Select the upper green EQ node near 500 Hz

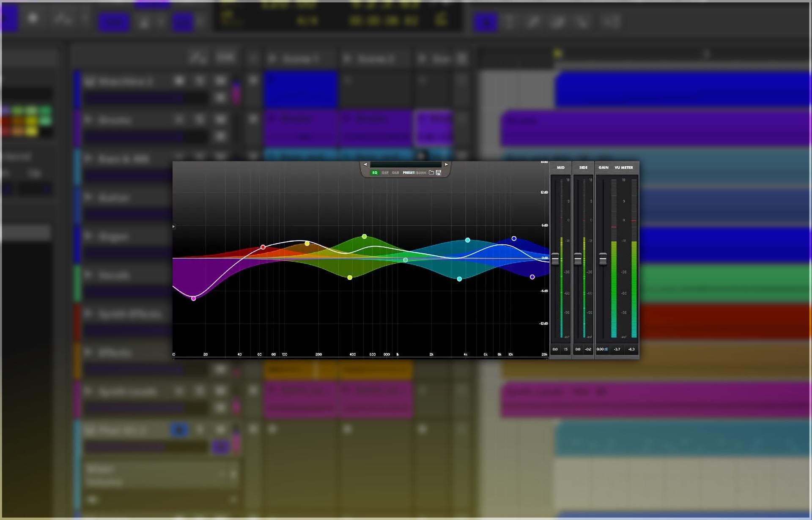(365, 236)
